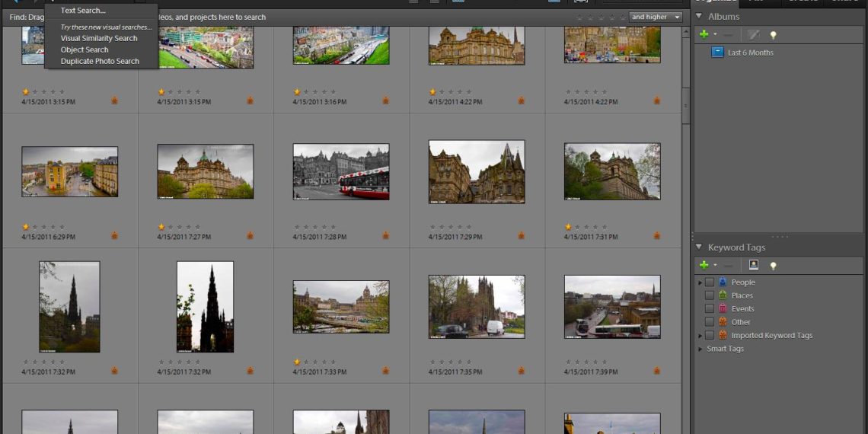Viewport: 868px width, 434px height.
Task: Open the 'and higher' rating filter dropdown
Action: tap(656, 18)
